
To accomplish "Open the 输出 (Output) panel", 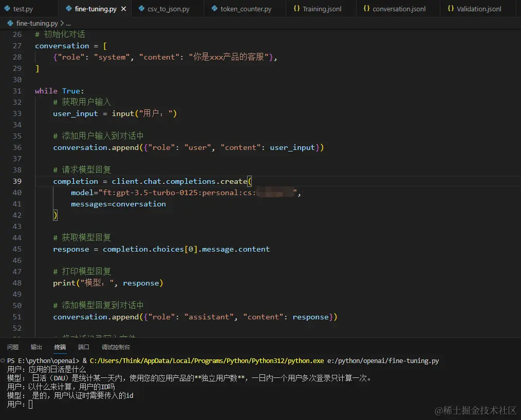I will [x=35, y=347].
